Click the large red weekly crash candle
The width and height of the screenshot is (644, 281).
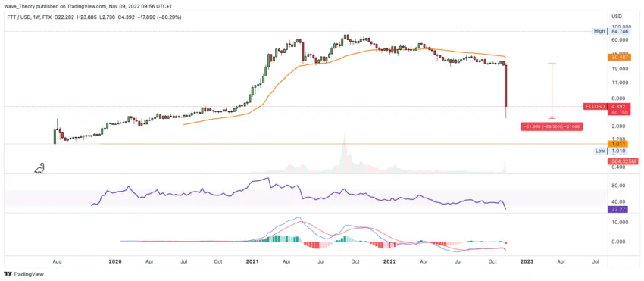pos(506,86)
